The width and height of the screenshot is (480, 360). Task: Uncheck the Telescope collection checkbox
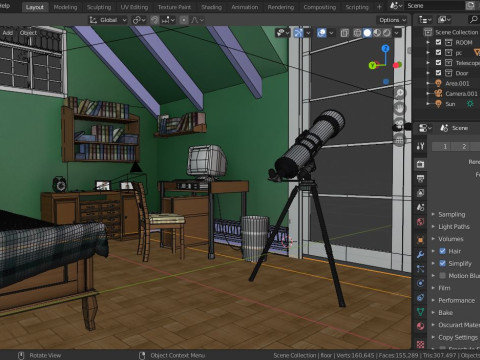(438, 63)
